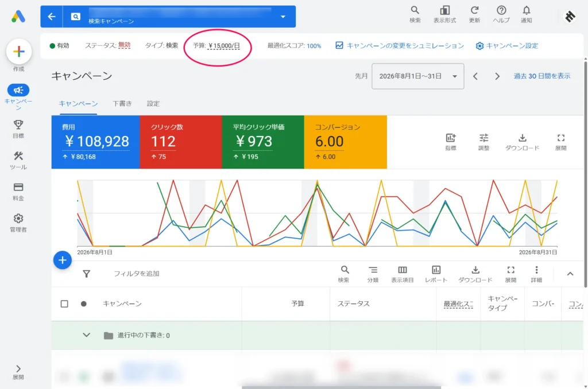This screenshot has height=389, width=588.
Task: Sort by キャンペーン column header
Action: [122, 304]
